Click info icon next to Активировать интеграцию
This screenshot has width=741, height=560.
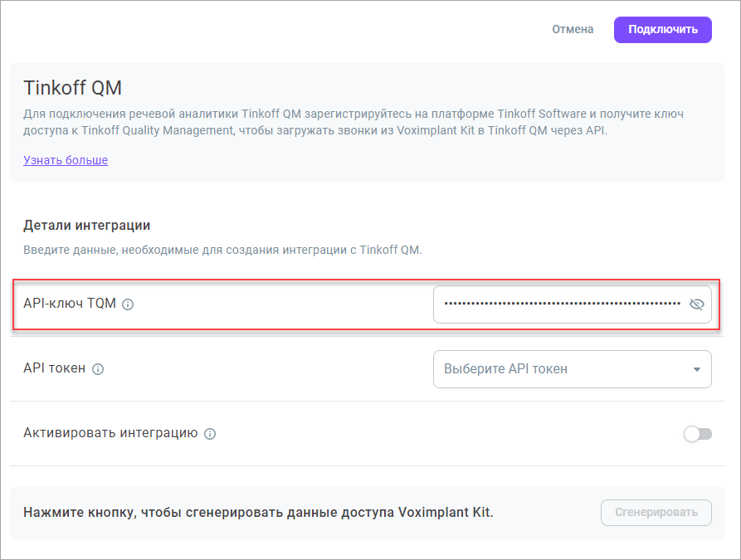coord(210,434)
